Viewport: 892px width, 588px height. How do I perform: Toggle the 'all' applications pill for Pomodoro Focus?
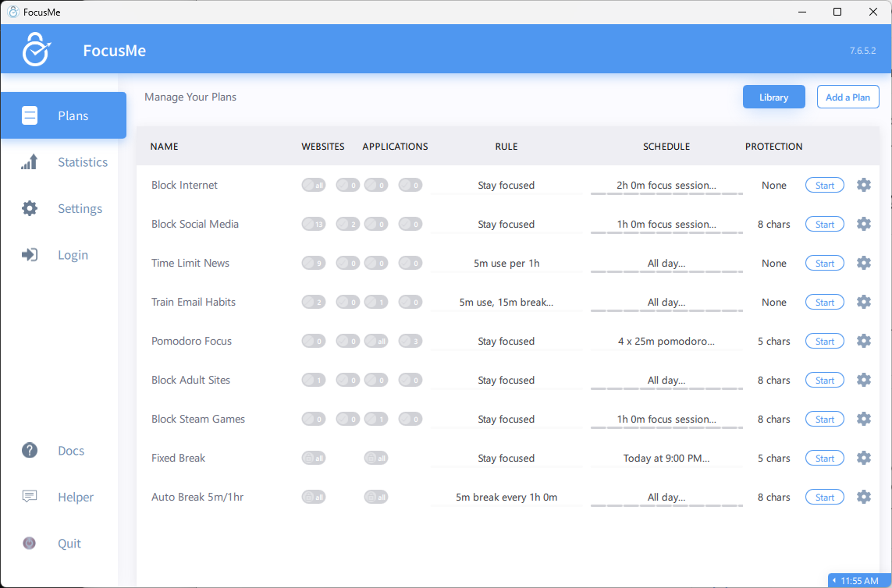pyautogui.click(x=376, y=341)
